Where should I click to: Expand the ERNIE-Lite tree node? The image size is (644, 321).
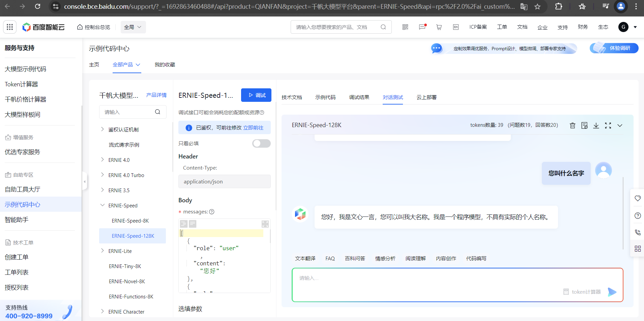(x=103, y=251)
